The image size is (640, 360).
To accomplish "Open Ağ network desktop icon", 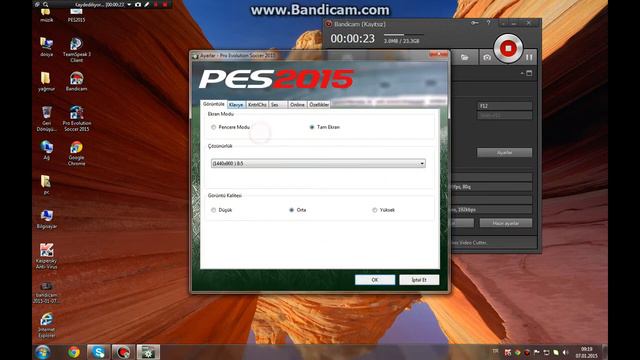I will coord(46,150).
